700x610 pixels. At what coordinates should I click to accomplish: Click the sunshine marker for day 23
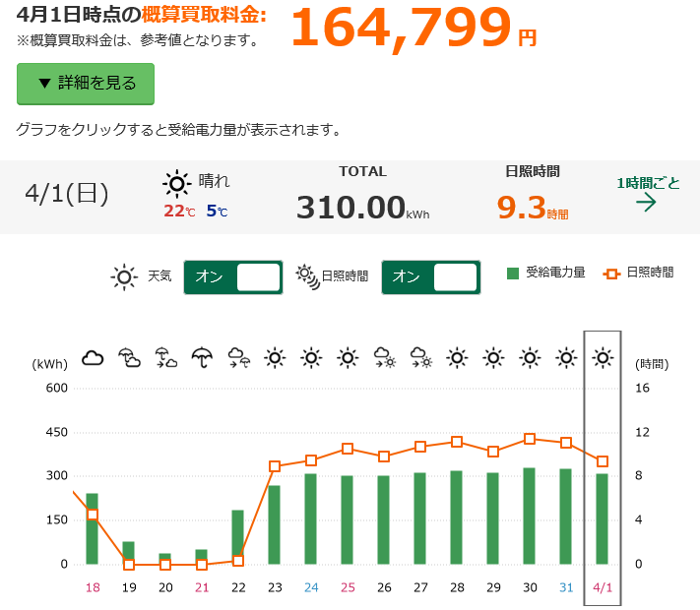pos(275,466)
